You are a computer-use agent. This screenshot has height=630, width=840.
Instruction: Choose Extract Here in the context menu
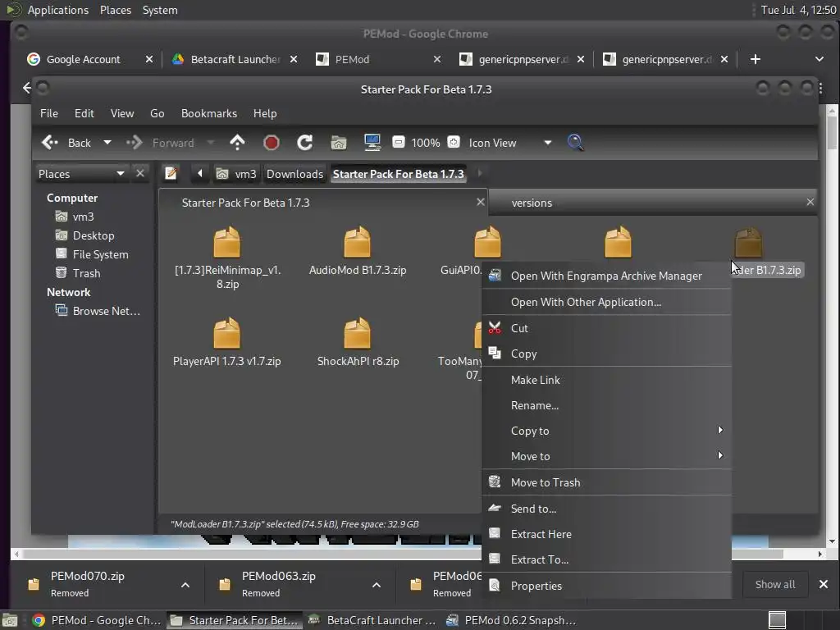607,534
